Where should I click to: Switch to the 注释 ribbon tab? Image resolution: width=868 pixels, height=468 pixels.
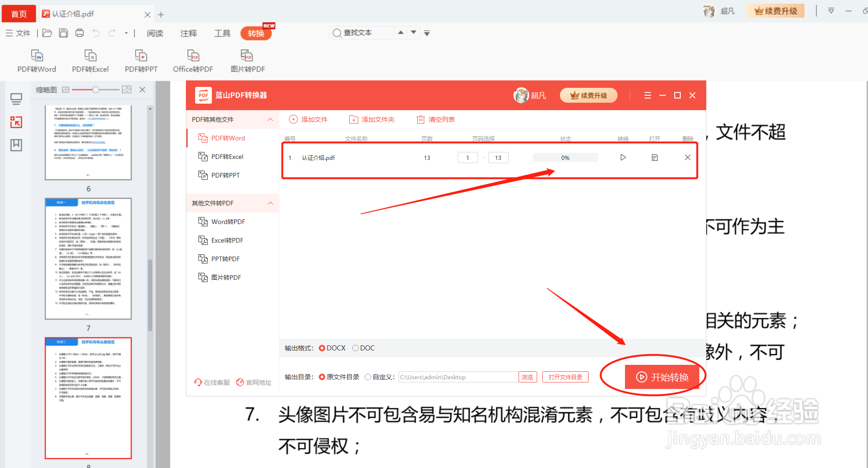[188, 33]
